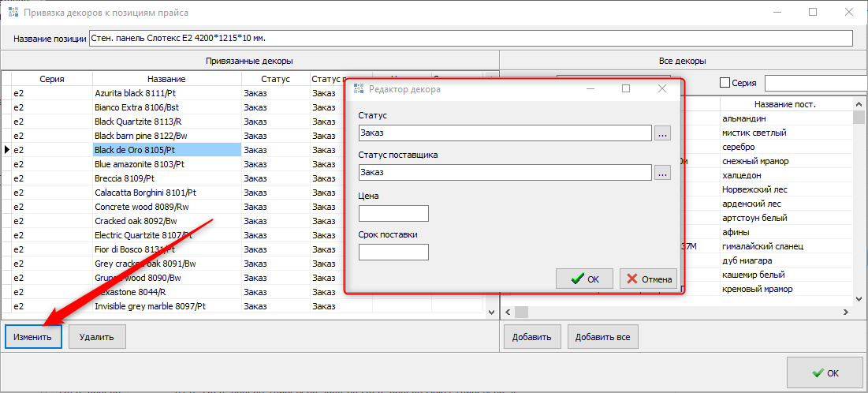Image resolution: width=868 pixels, height=393 pixels.
Task: Click the Редактор декора title icon
Action: coord(359,89)
